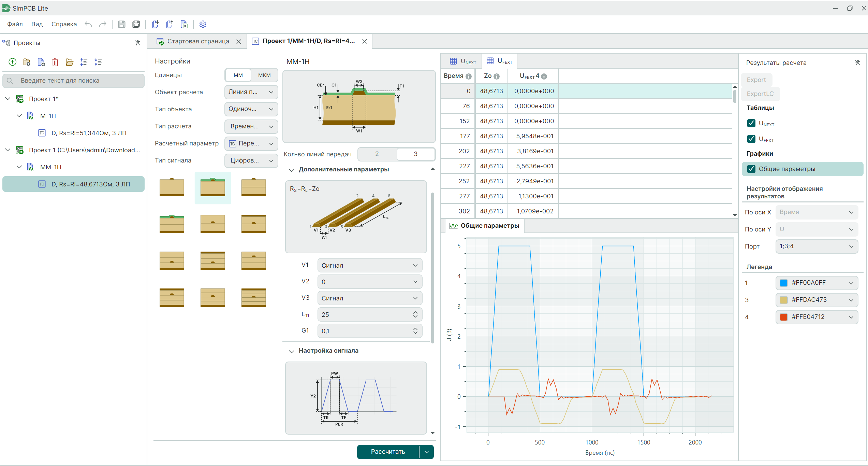Switch units to мкм

pyautogui.click(x=264, y=75)
